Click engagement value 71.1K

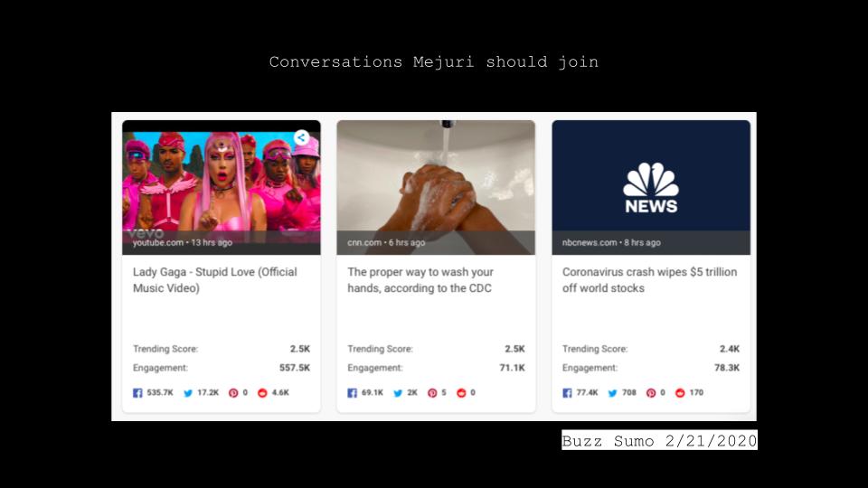click(512, 368)
